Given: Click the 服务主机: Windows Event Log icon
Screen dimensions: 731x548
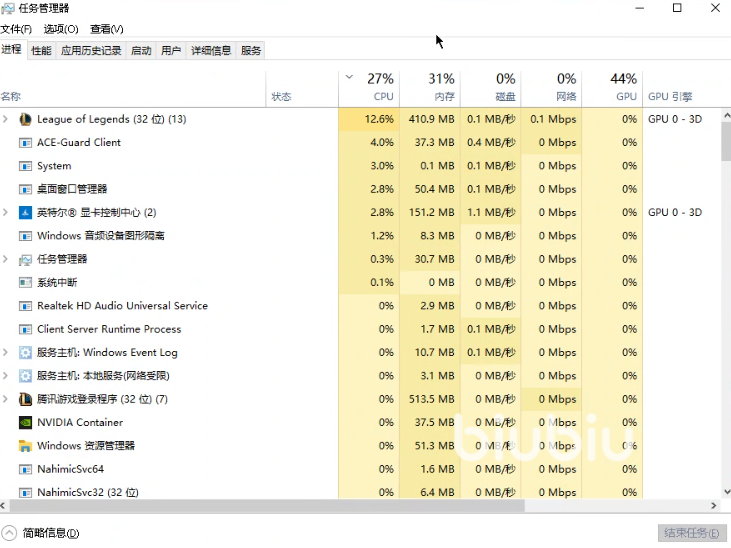Looking at the screenshot, I should pyautogui.click(x=26, y=352).
